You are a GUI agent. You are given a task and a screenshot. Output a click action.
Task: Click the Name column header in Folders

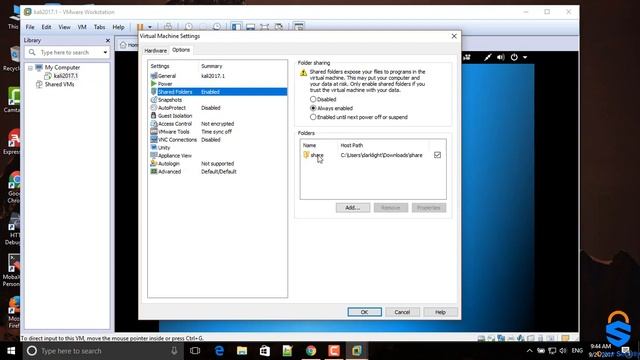[309, 145]
